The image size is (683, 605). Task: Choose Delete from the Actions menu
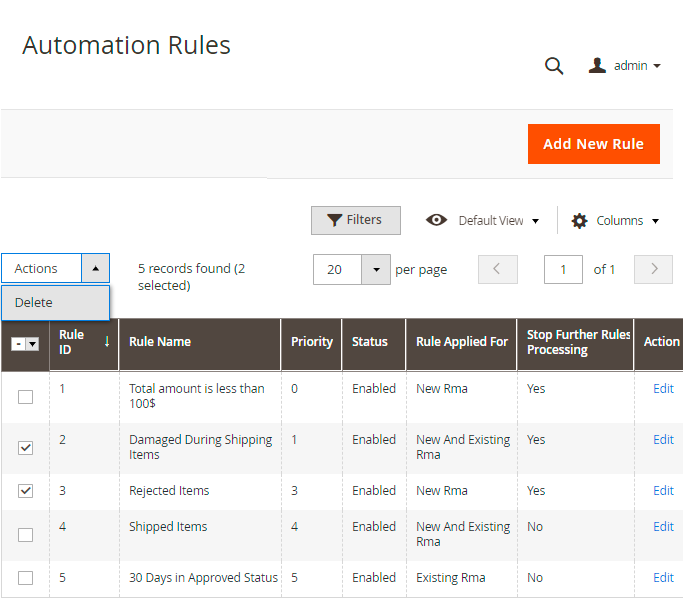coord(34,302)
